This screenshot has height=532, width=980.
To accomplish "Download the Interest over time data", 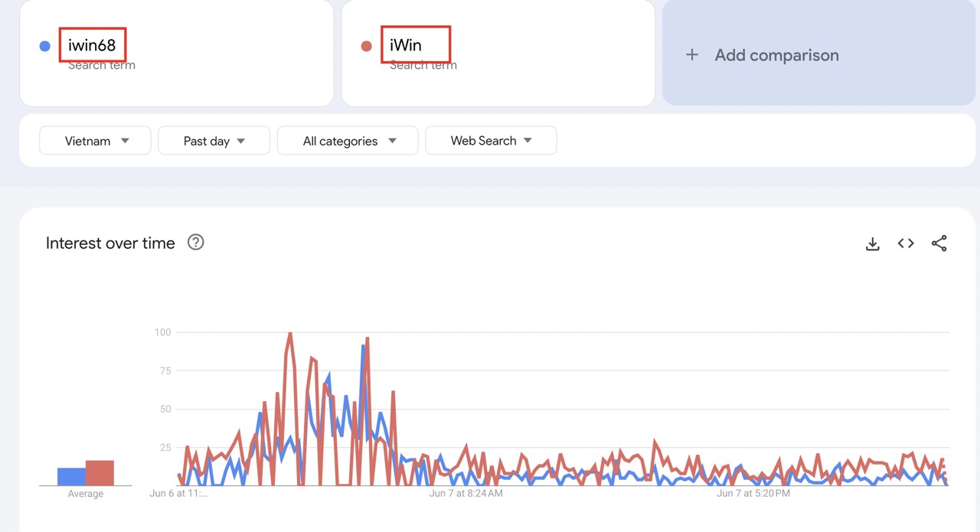I will (872, 243).
